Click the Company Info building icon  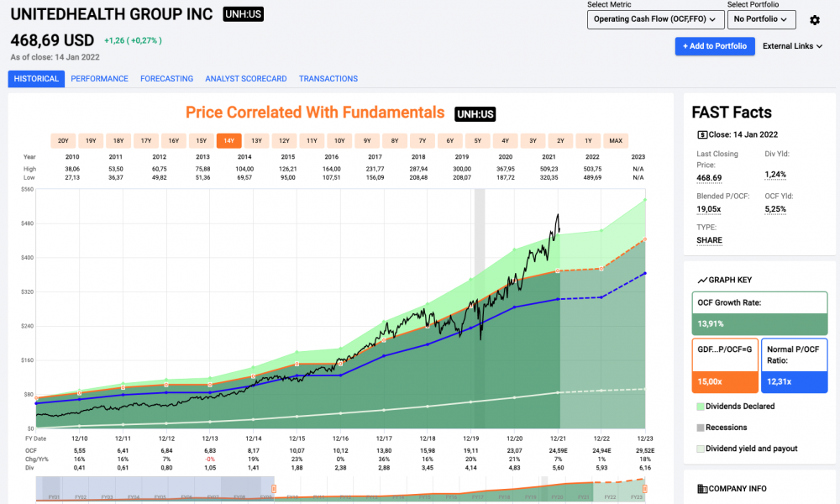(702, 489)
